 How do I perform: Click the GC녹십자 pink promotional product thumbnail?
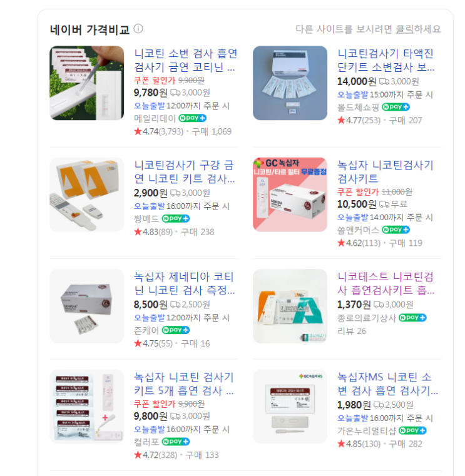tap(290, 195)
